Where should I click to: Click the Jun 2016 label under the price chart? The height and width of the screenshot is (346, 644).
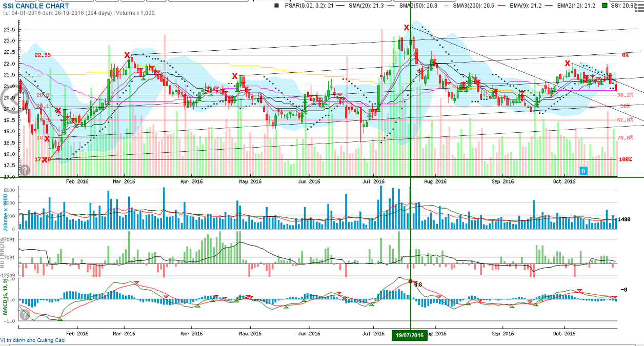tap(309, 181)
